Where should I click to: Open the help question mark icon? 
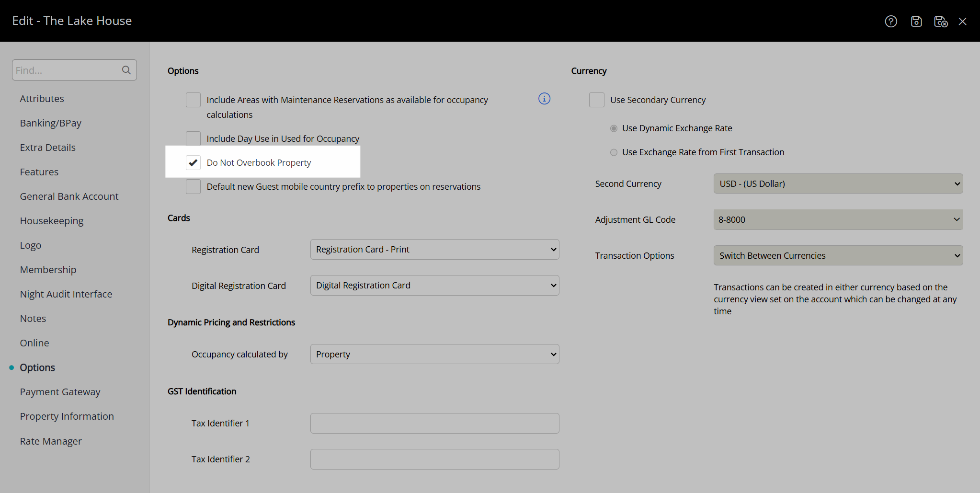click(x=891, y=21)
